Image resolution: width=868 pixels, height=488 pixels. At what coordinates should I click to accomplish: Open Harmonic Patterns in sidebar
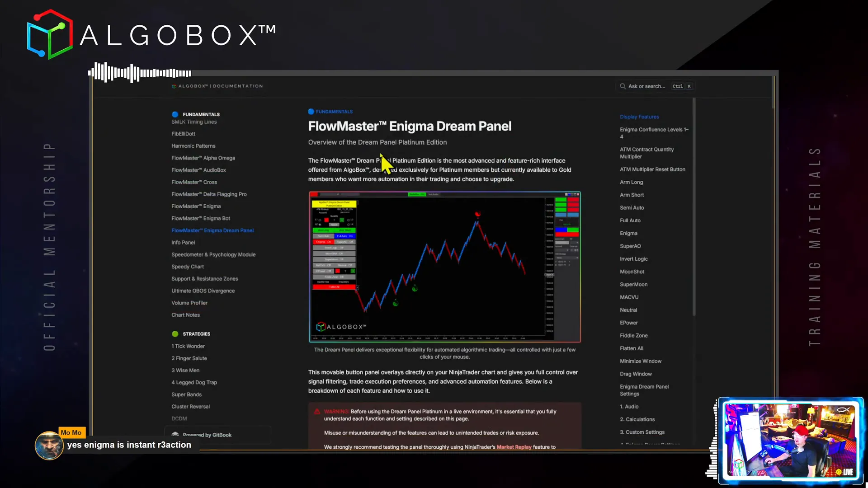pos(193,146)
